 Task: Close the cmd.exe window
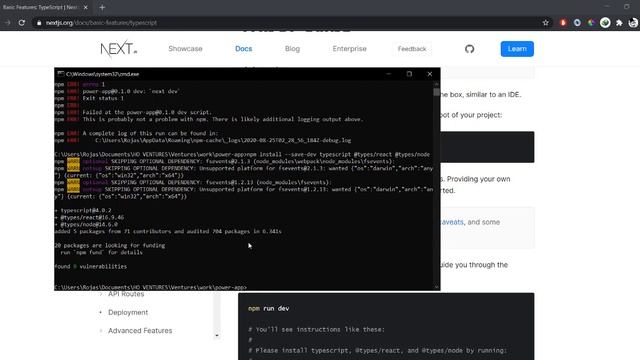[430, 74]
